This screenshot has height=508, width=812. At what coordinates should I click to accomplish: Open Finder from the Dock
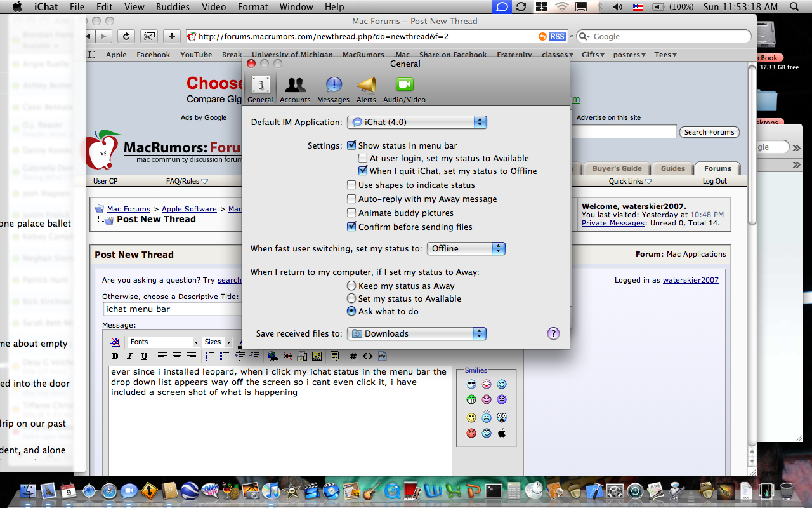28,491
